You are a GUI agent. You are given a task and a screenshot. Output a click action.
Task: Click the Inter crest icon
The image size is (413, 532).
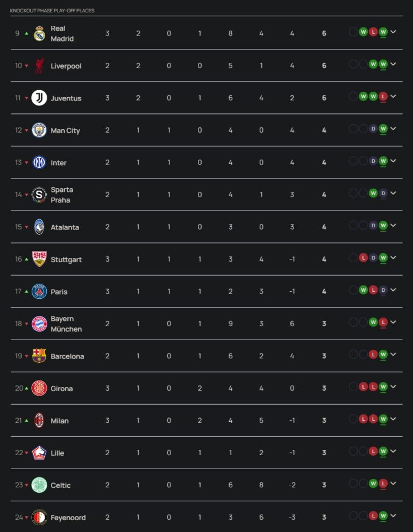pos(39,162)
